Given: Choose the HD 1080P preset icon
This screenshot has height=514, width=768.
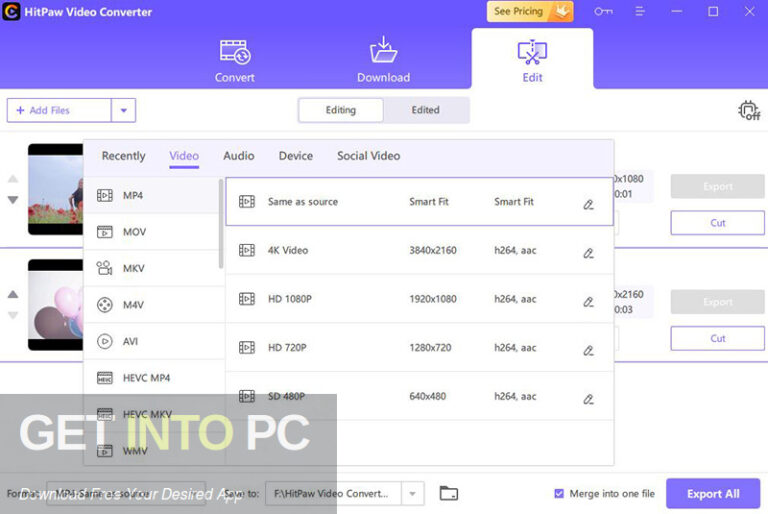Looking at the screenshot, I should pos(247,299).
